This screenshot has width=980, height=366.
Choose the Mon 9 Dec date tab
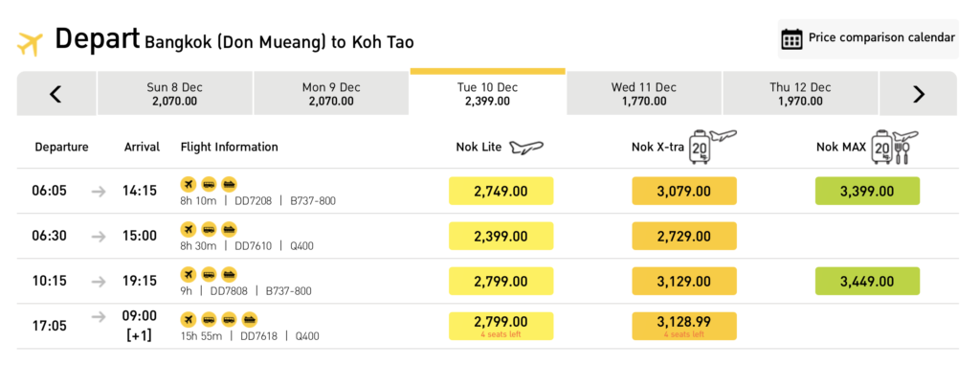click(331, 94)
